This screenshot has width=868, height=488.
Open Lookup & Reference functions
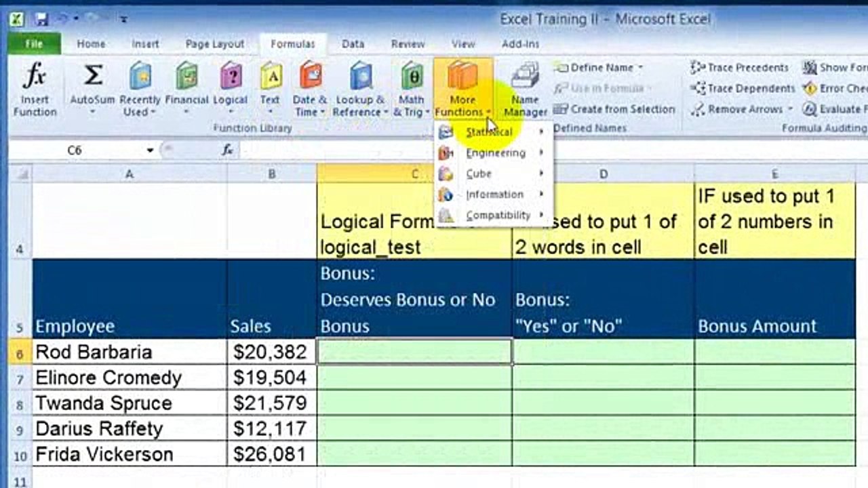(361, 89)
